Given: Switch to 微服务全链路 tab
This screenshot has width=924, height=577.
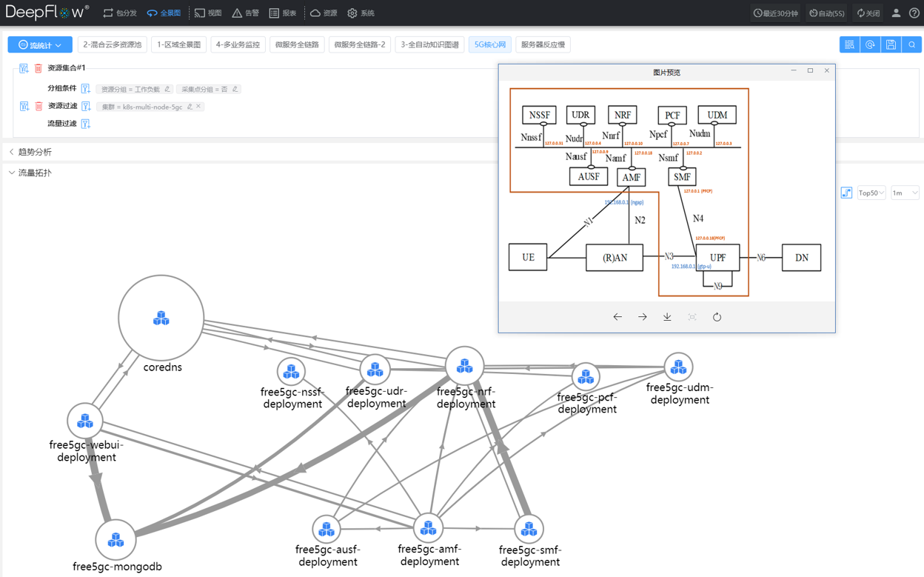Looking at the screenshot, I should pyautogui.click(x=297, y=45).
